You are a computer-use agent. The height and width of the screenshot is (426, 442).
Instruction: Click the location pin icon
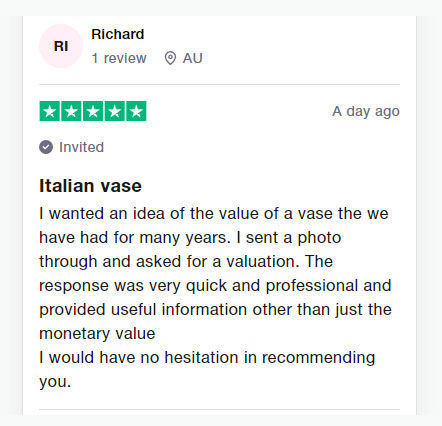(x=170, y=58)
